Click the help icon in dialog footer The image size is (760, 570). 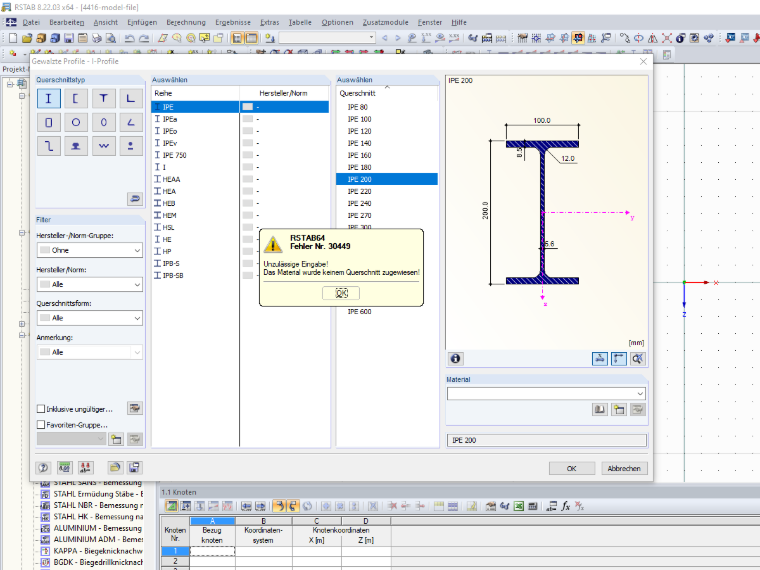click(43, 468)
